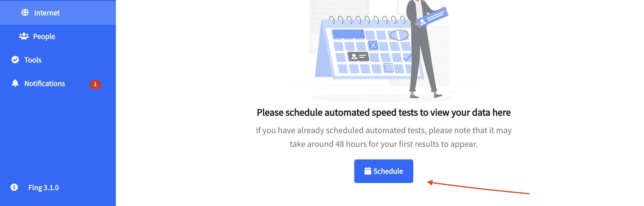This screenshot has width=644, height=206.
Task: Open the Notifications menu entry
Action: (58, 84)
